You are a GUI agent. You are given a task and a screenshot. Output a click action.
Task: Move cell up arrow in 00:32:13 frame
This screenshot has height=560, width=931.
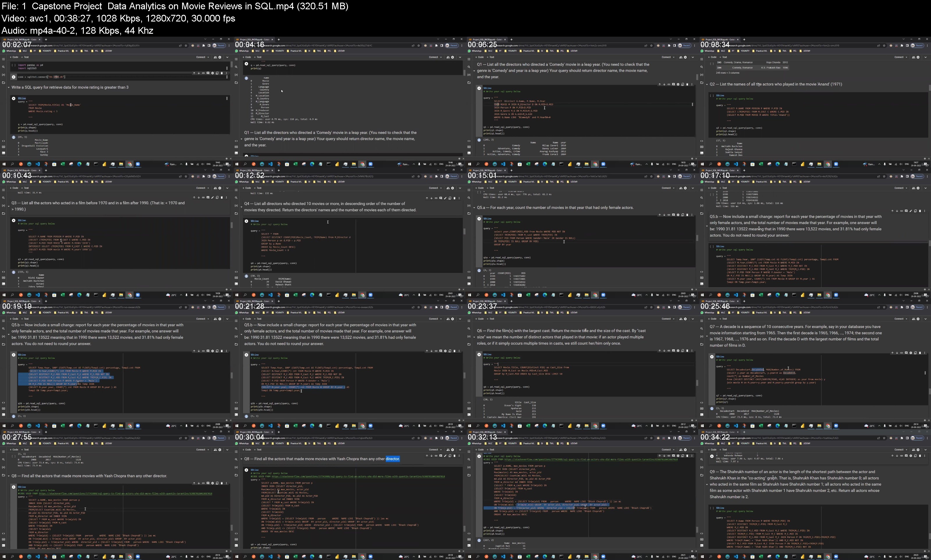point(660,456)
